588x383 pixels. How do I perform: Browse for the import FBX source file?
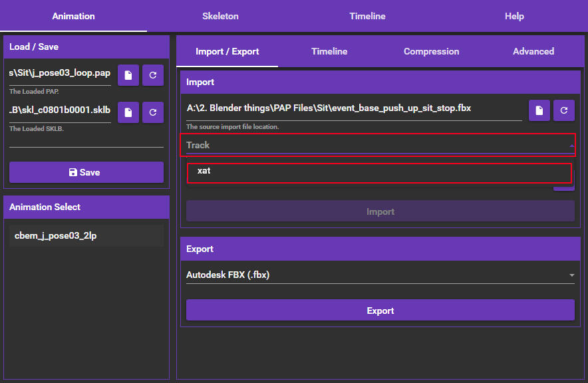(x=539, y=110)
